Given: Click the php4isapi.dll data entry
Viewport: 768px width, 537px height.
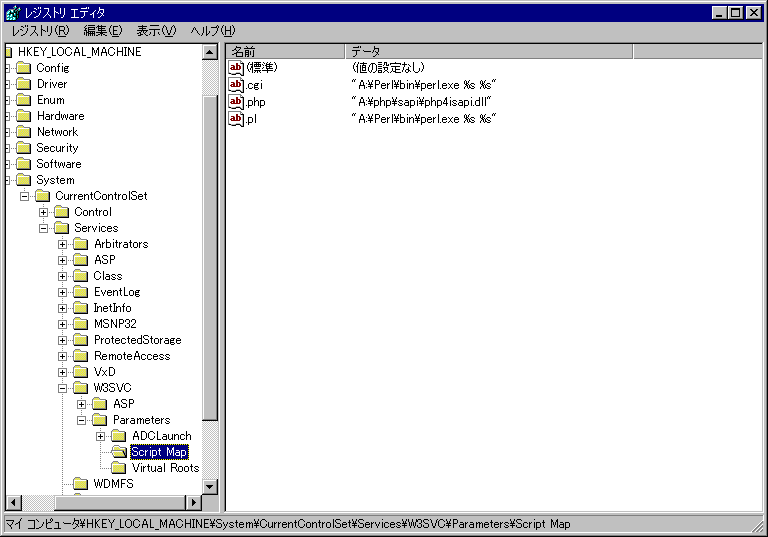Looking at the screenshot, I should tap(421, 102).
